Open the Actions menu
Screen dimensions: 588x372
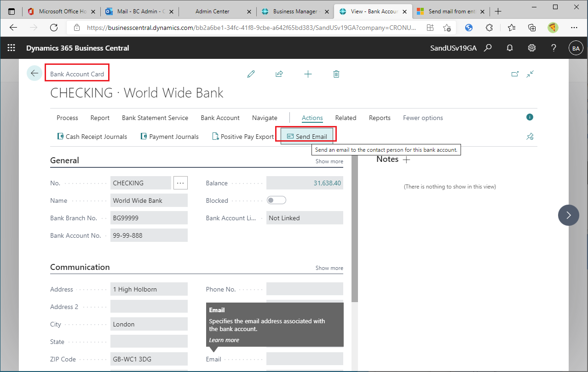[312, 118]
